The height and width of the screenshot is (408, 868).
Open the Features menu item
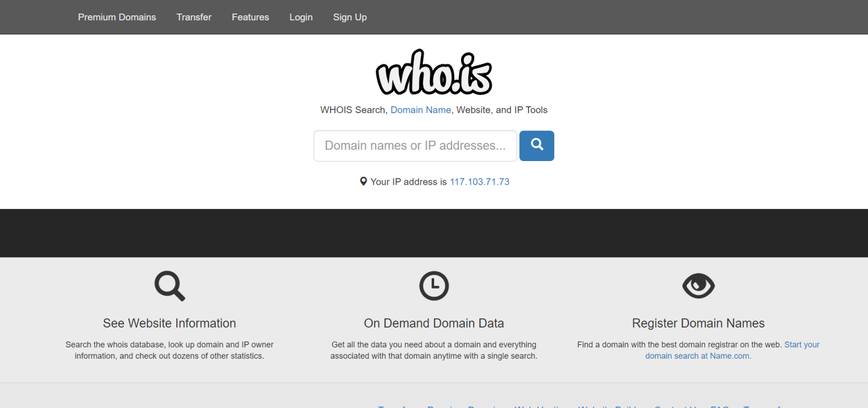[250, 17]
